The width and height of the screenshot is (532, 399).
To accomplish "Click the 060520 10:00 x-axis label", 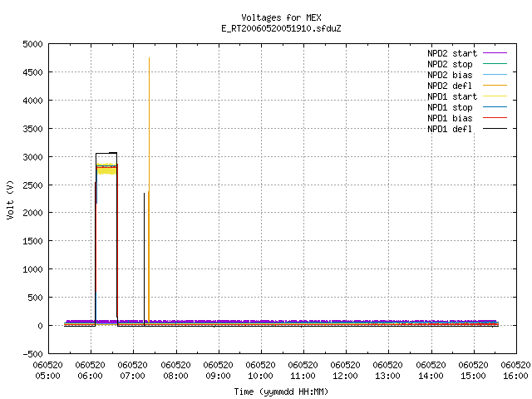I will (x=260, y=370).
